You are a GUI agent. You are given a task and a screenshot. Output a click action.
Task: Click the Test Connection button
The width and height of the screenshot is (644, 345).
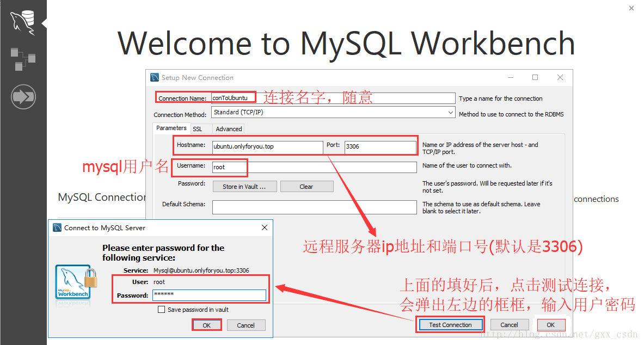[450, 325]
